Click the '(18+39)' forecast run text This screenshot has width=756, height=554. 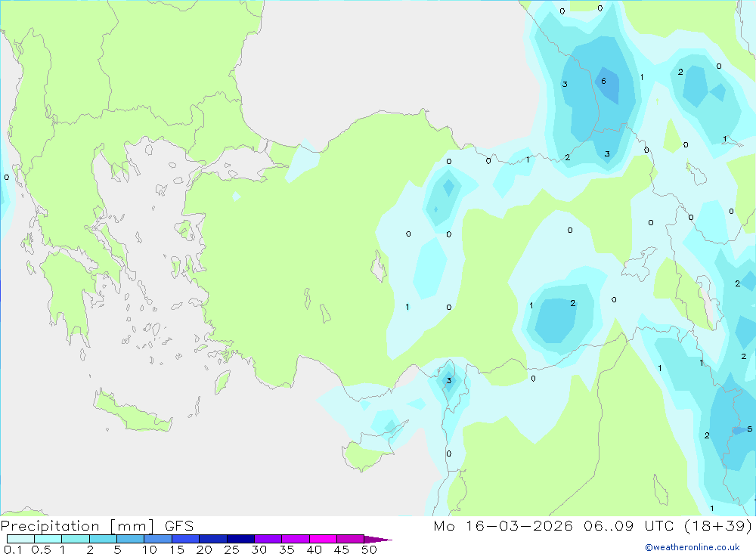pos(718,526)
